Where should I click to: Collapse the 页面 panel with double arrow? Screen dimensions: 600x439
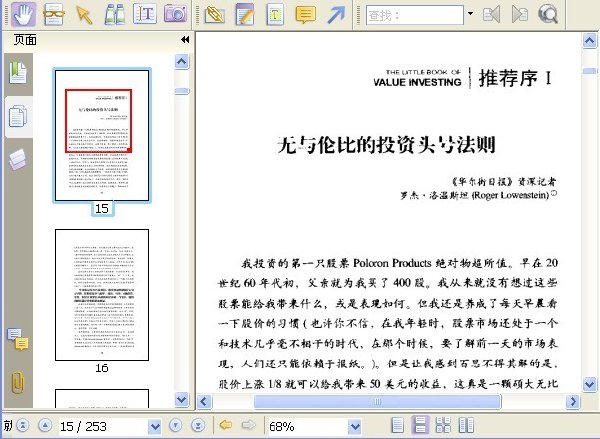pyautogui.click(x=185, y=39)
